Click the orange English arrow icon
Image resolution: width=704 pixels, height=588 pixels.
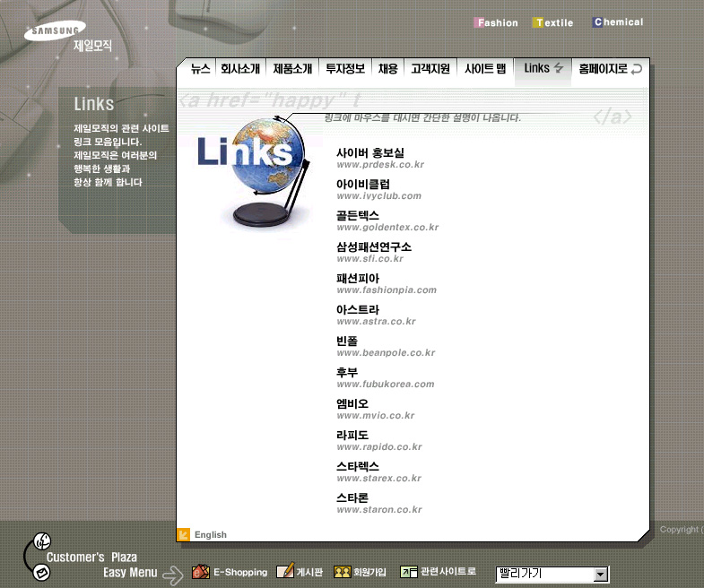pyautogui.click(x=183, y=534)
